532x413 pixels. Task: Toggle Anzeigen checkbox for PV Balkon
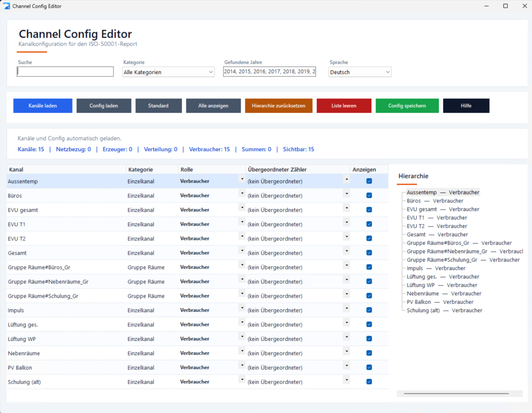[369, 367]
